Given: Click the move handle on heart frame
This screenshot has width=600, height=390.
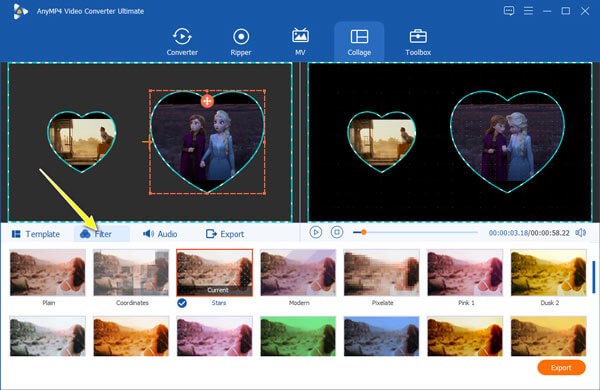Looking at the screenshot, I should tap(207, 101).
